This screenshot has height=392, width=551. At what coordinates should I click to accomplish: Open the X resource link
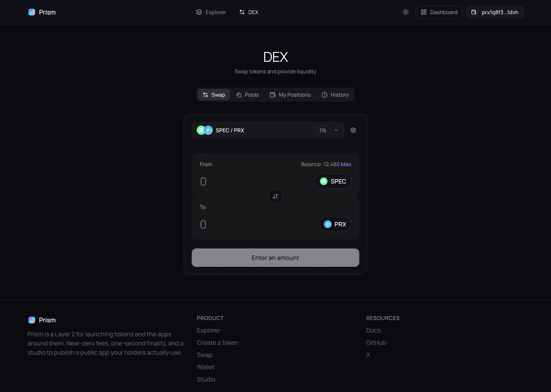click(368, 355)
